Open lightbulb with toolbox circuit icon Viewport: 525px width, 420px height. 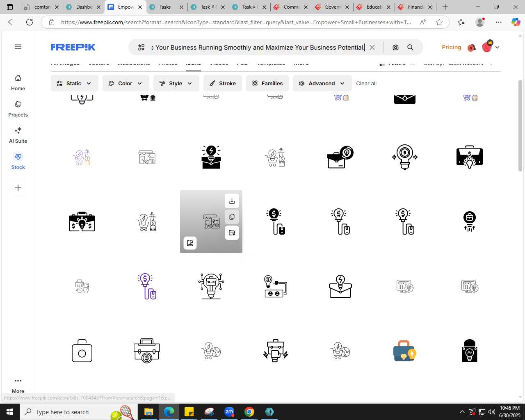pos(211,286)
